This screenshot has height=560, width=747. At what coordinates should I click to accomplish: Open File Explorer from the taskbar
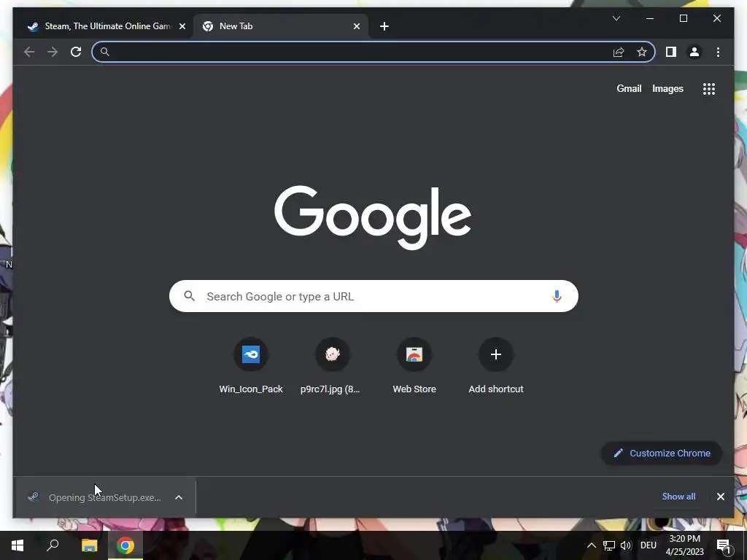tap(89, 545)
